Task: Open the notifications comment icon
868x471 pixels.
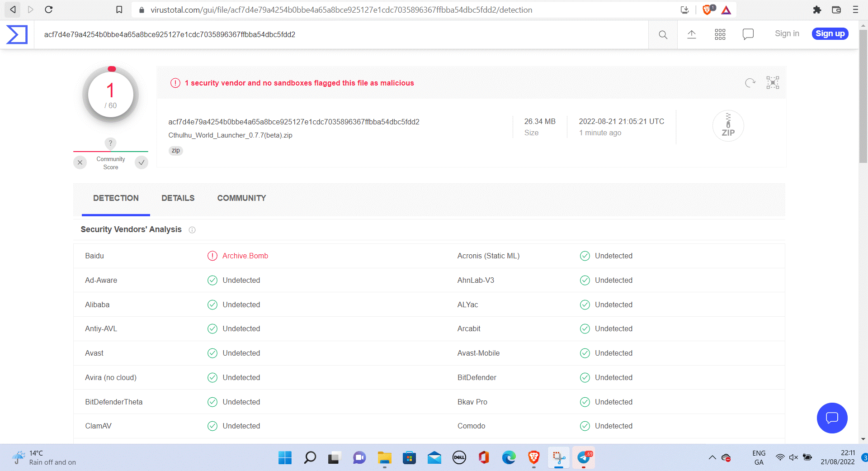Action: (x=748, y=34)
